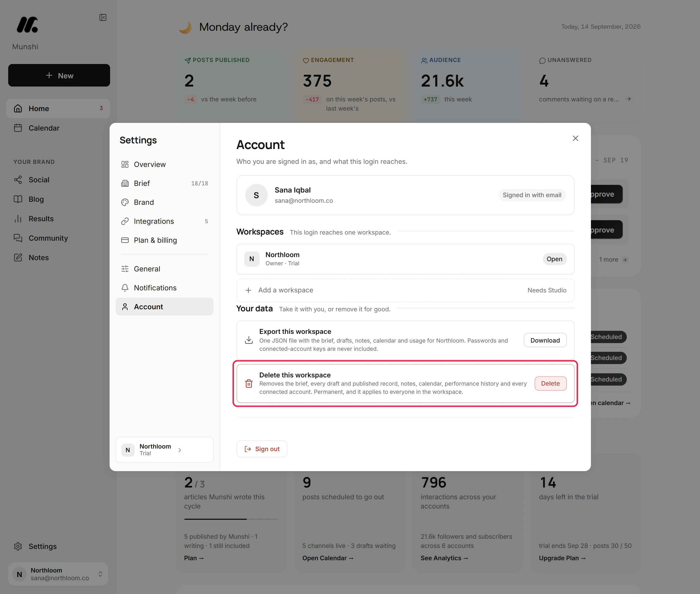Go to Home in sidebar
The width and height of the screenshot is (700, 594).
(x=58, y=108)
